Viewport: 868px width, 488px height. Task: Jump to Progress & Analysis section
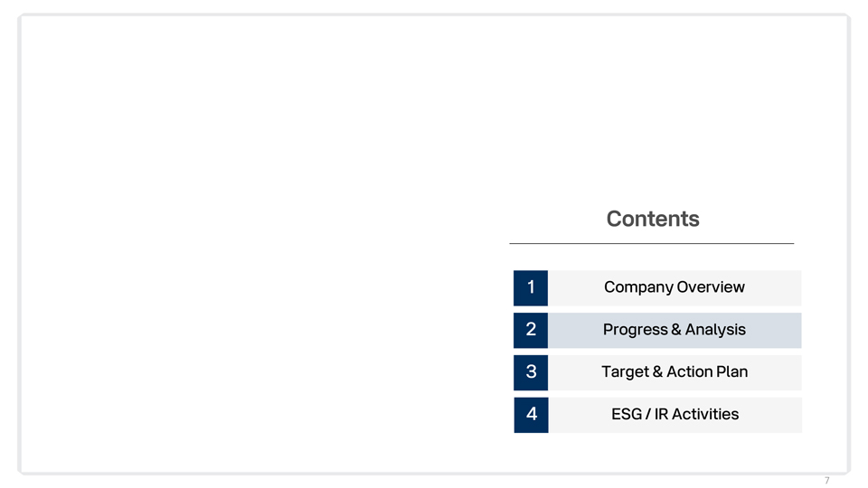click(x=674, y=330)
